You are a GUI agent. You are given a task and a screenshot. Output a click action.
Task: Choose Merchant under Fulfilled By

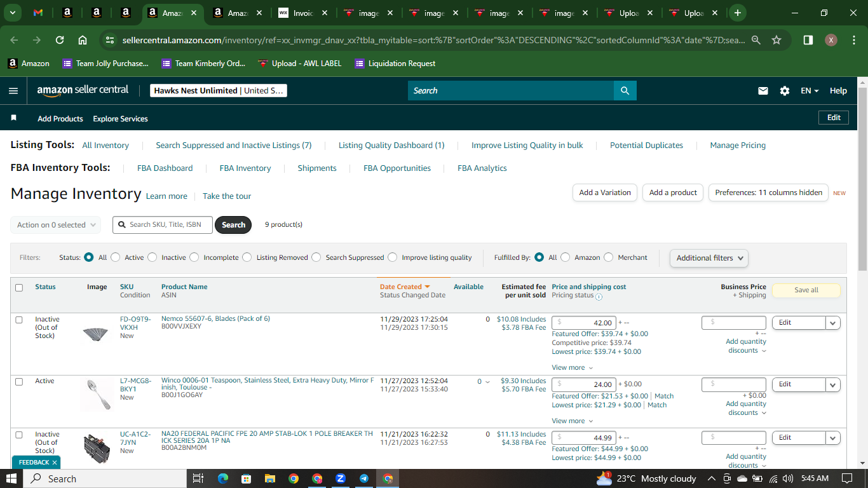pos(609,257)
